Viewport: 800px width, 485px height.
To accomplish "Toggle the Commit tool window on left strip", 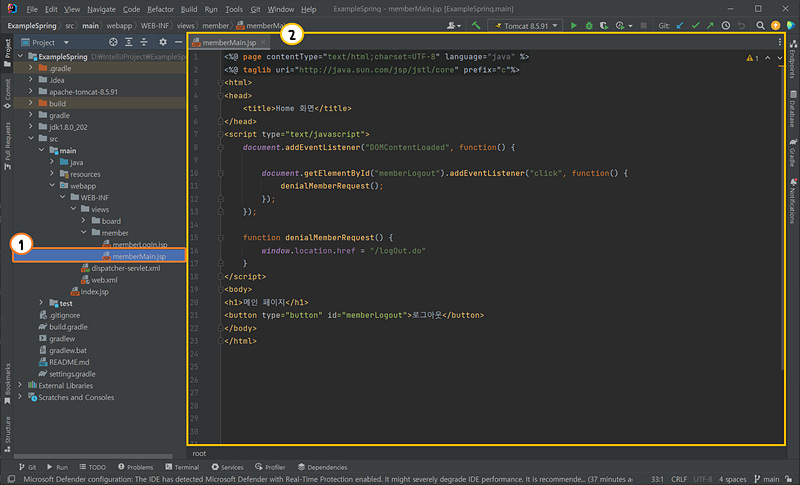I will [7, 94].
